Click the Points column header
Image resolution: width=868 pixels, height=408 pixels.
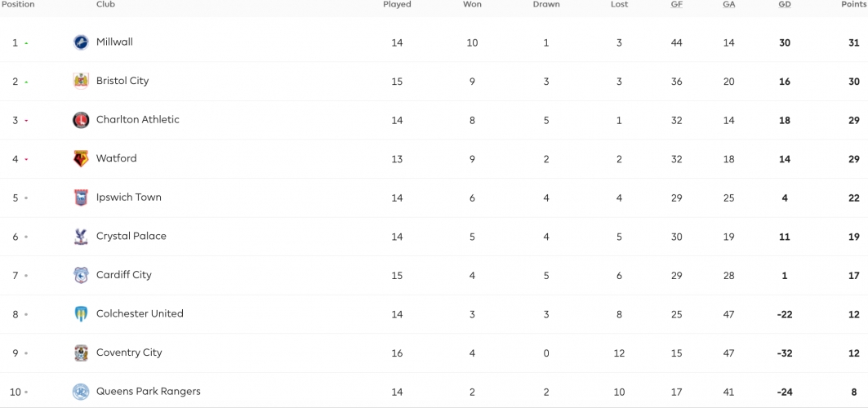point(853,4)
